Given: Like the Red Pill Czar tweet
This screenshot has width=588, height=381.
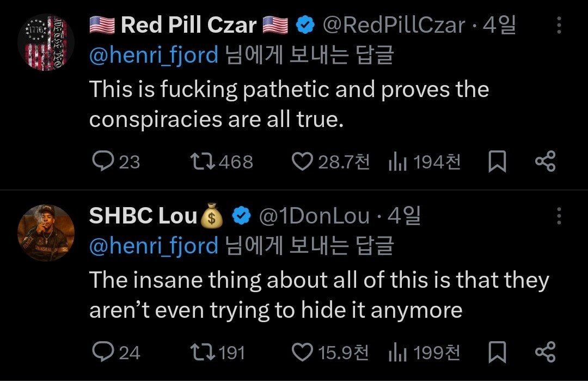Looking at the screenshot, I should coord(302,161).
